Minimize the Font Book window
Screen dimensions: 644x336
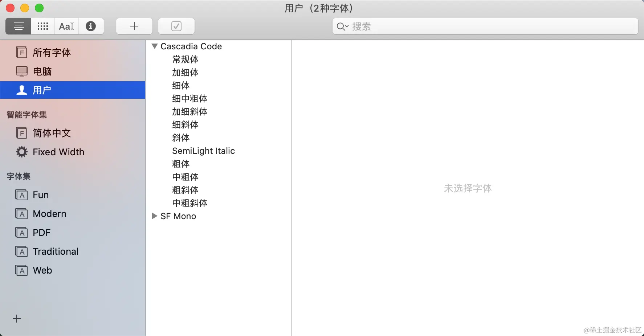25,8
